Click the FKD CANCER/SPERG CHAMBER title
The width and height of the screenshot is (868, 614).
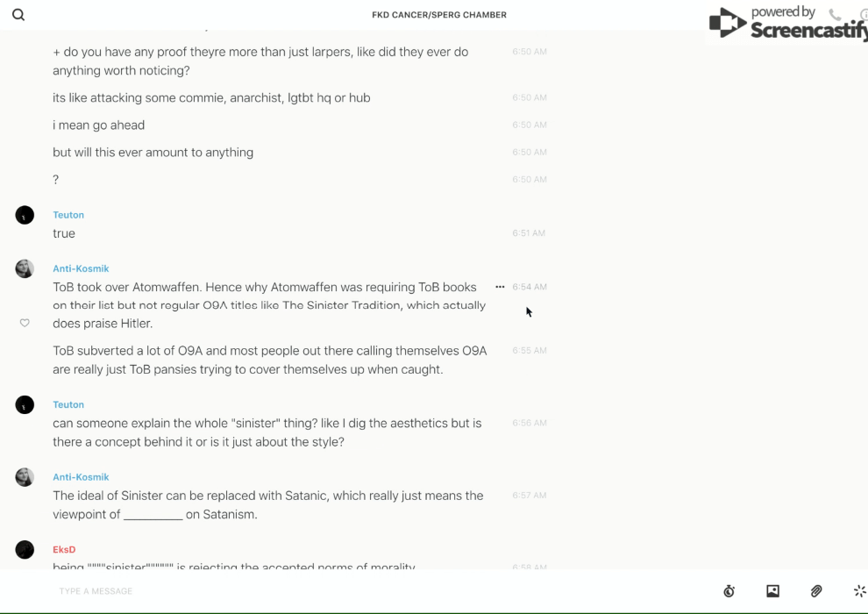(x=439, y=15)
